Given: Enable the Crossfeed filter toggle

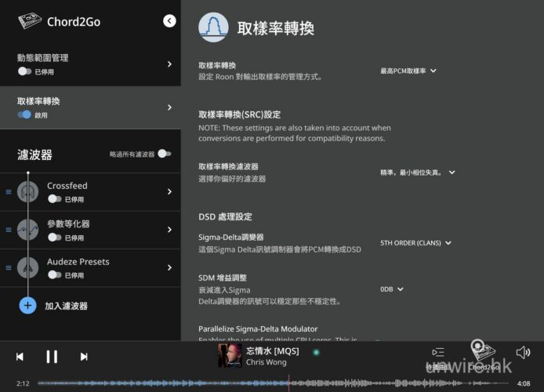Looking at the screenshot, I should click(x=54, y=199).
